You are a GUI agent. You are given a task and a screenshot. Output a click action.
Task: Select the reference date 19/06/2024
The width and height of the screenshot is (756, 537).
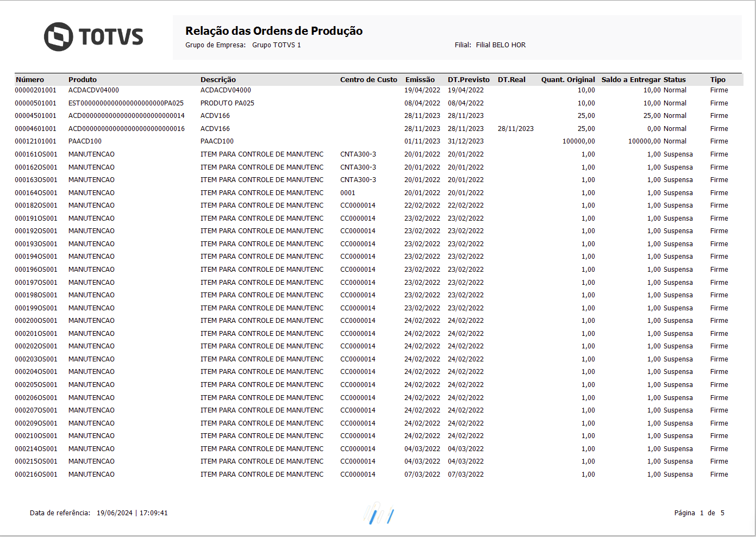coord(115,513)
